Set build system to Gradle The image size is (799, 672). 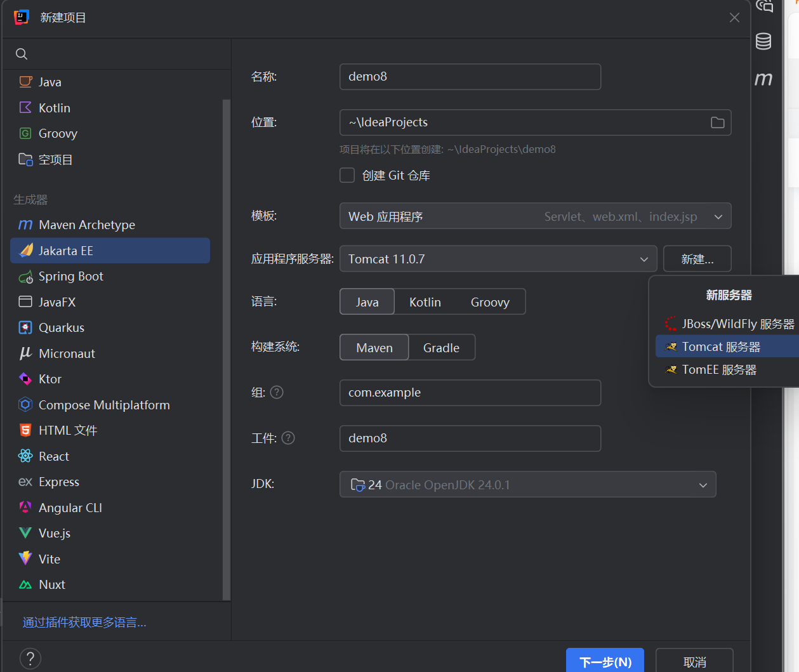441,348
